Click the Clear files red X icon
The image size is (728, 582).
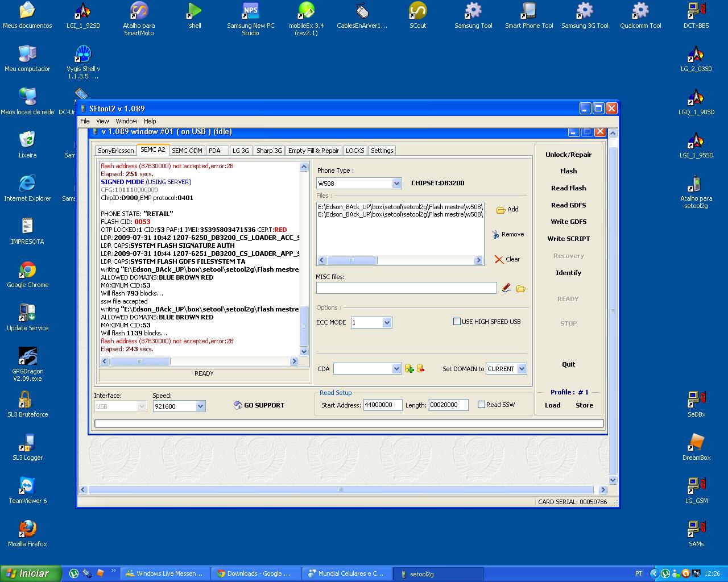pyautogui.click(x=499, y=259)
